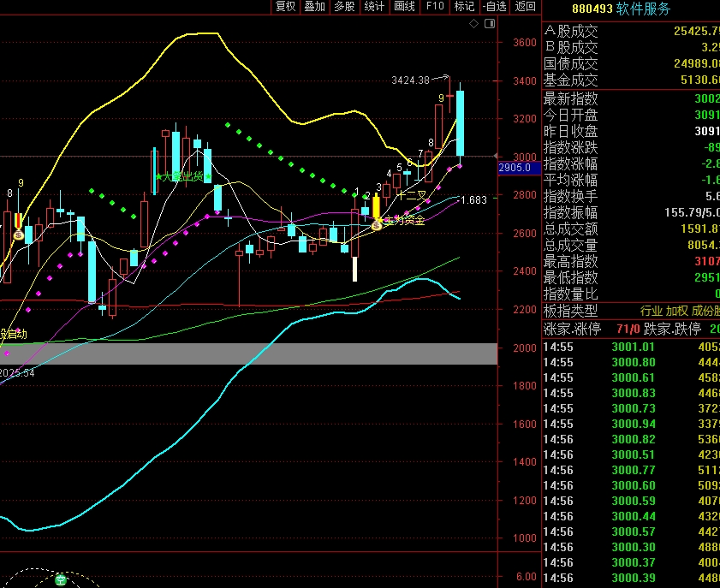This screenshot has height=588, width=720.
Task: Select the tick row priced 3000.60
Action: 631,485
